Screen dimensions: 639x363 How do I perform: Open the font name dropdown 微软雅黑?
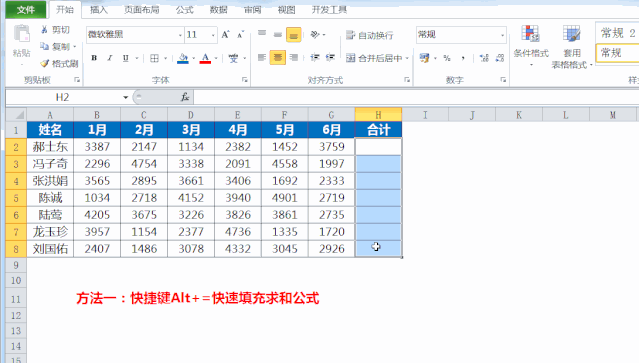(180, 35)
